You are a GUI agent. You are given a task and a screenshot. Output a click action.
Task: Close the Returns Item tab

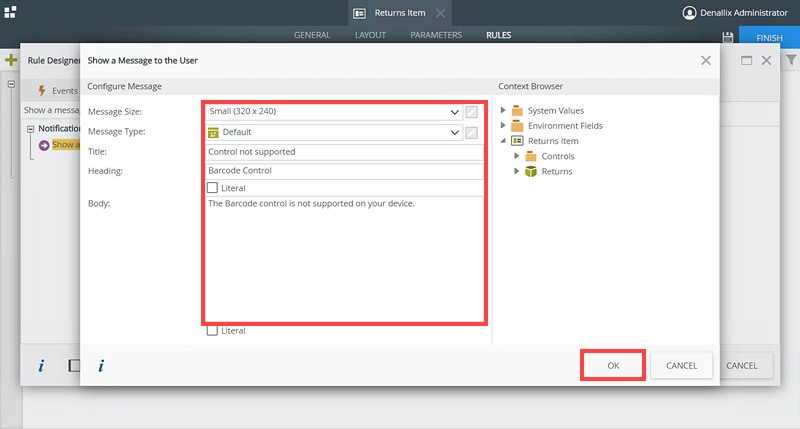(440, 13)
